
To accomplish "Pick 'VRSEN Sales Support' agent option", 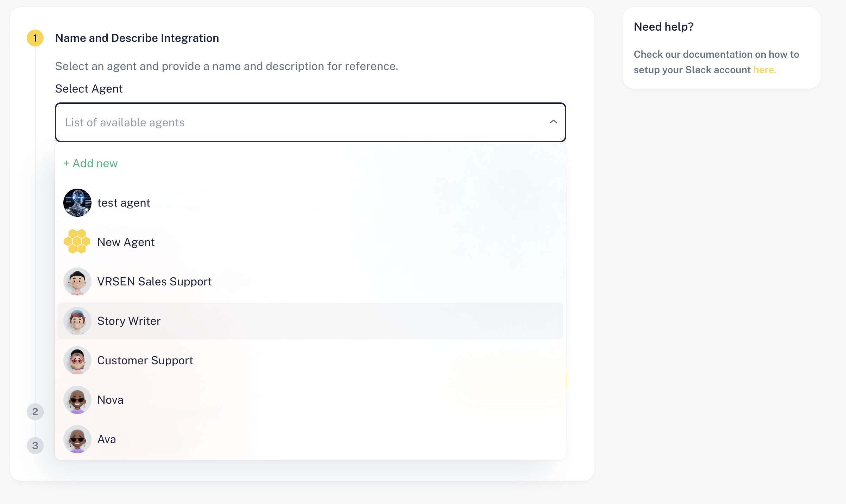I will tap(154, 282).
